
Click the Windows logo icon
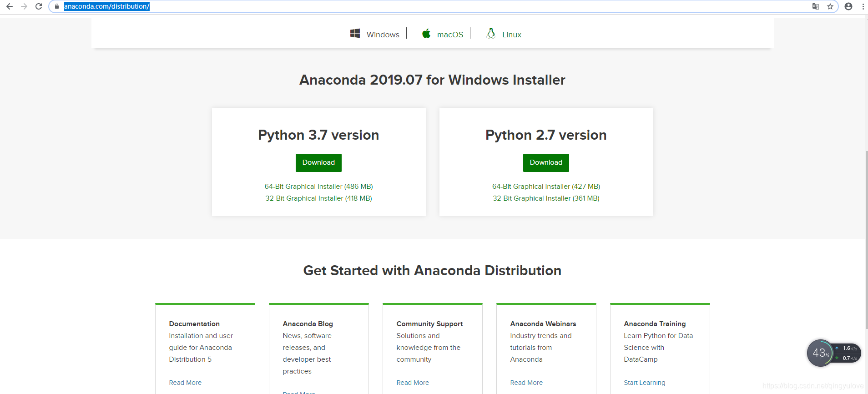tap(355, 33)
